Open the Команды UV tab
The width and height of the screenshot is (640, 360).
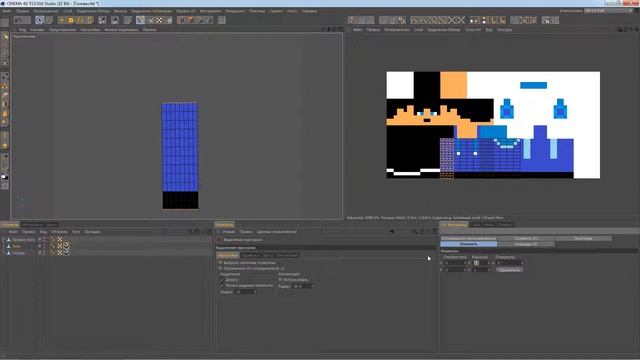tap(526, 244)
